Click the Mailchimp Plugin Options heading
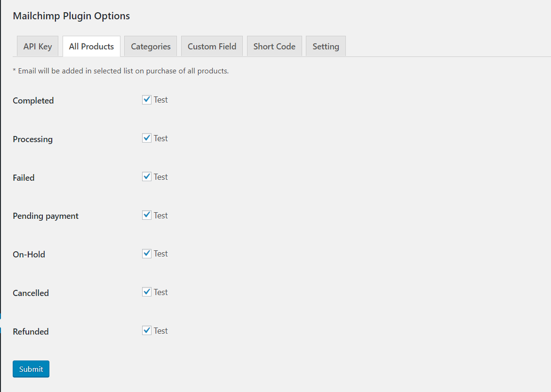Screen dimensions: 551x392 [72, 16]
